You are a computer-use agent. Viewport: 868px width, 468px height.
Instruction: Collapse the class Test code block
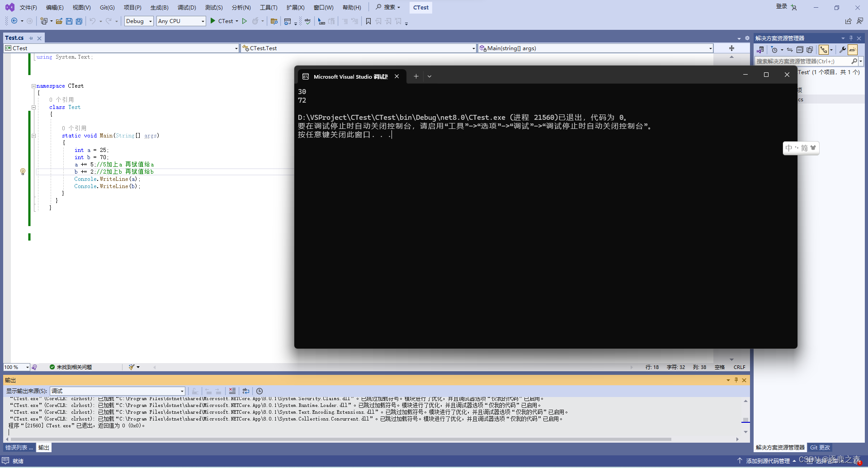click(x=33, y=107)
